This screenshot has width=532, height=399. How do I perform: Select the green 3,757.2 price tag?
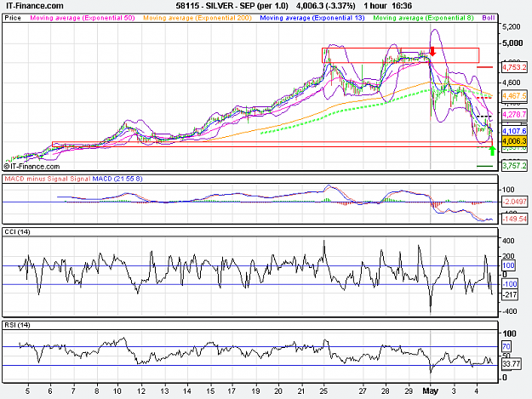click(x=514, y=166)
